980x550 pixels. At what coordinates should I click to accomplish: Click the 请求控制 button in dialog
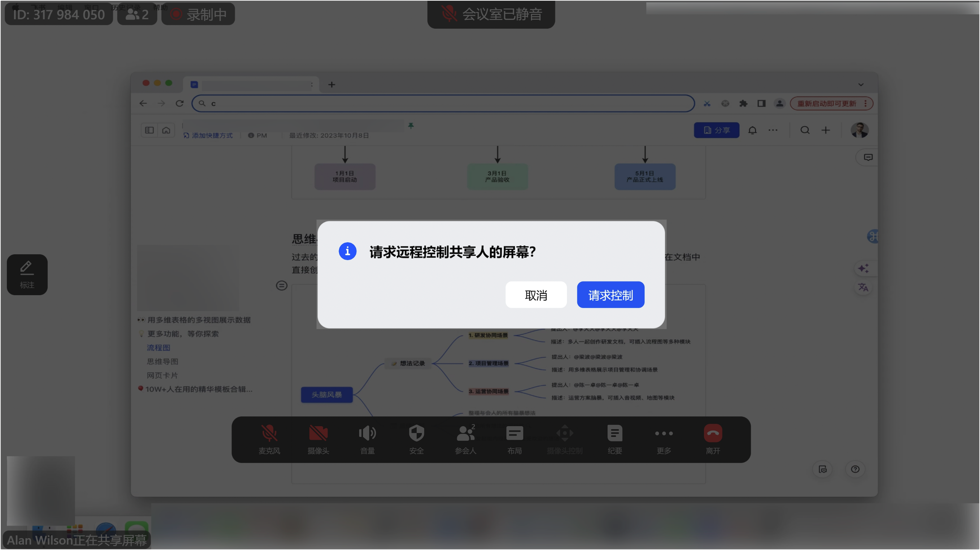[x=610, y=295]
